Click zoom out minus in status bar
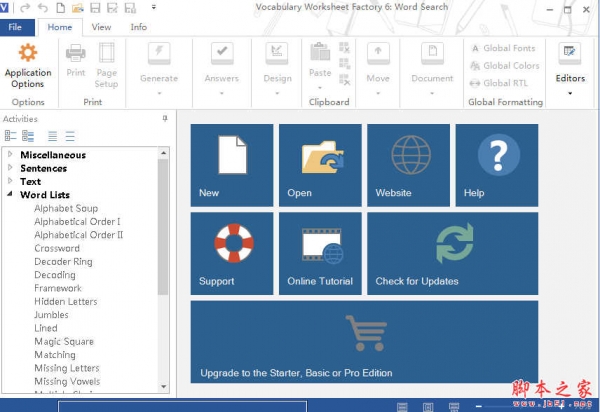 point(478,406)
